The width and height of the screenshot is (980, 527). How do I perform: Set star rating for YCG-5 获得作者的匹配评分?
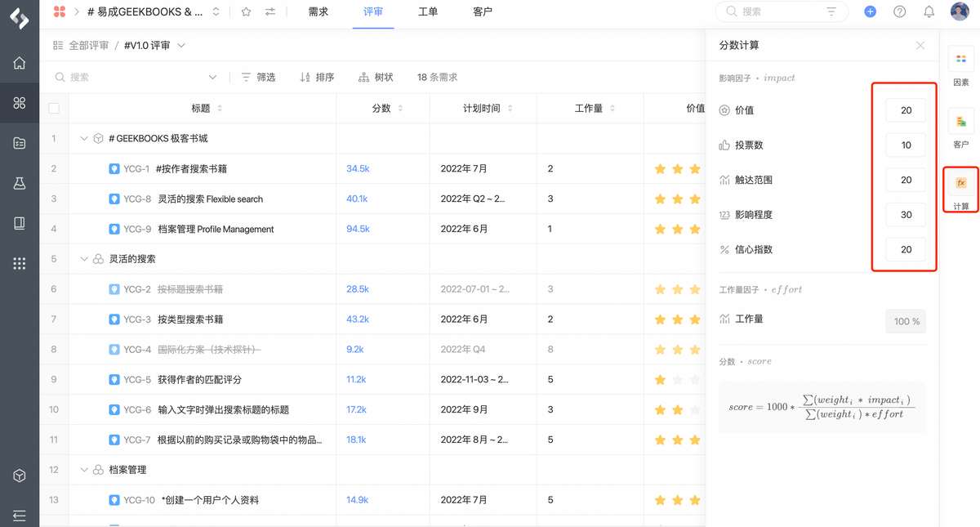pos(678,380)
